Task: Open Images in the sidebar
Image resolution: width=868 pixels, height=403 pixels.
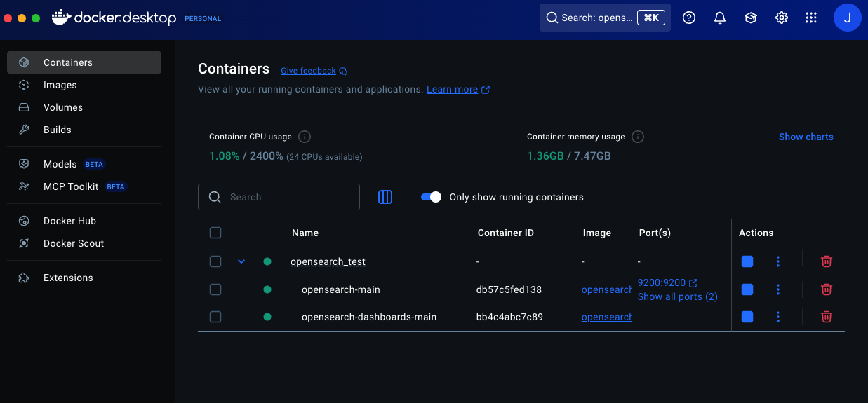Action: point(84,85)
